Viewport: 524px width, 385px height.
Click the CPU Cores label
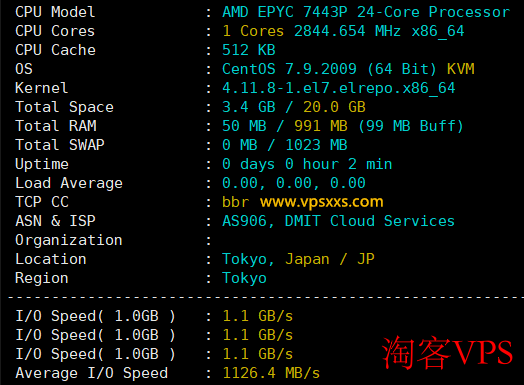[x=55, y=31]
